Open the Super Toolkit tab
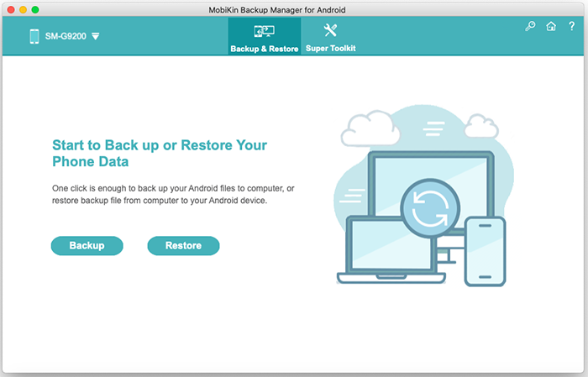The image size is (588, 377). tap(330, 36)
